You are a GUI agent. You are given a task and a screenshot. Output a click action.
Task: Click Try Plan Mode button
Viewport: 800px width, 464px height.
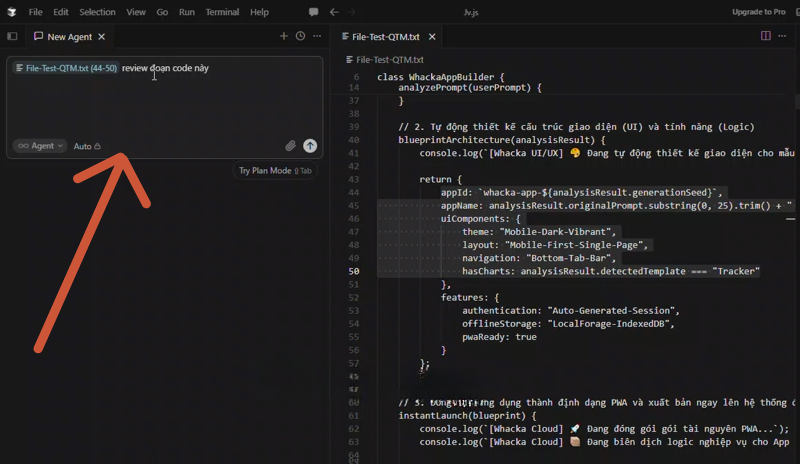(275, 170)
